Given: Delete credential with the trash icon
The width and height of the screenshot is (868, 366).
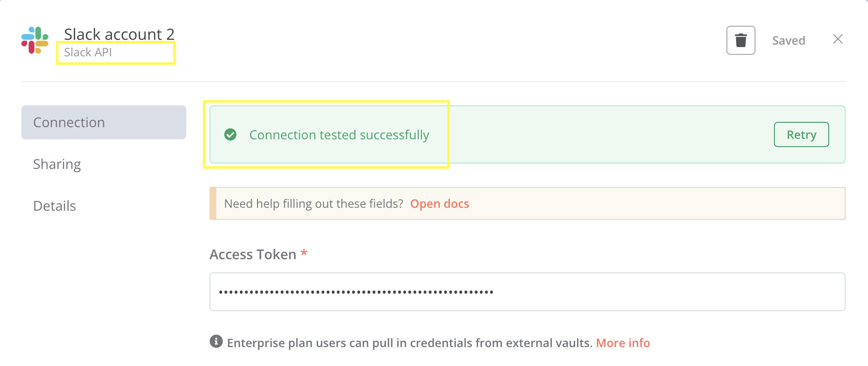Looking at the screenshot, I should click(x=740, y=40).
